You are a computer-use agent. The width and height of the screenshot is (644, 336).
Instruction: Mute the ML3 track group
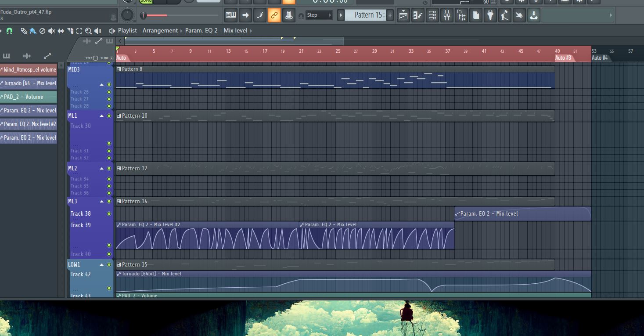109,202
